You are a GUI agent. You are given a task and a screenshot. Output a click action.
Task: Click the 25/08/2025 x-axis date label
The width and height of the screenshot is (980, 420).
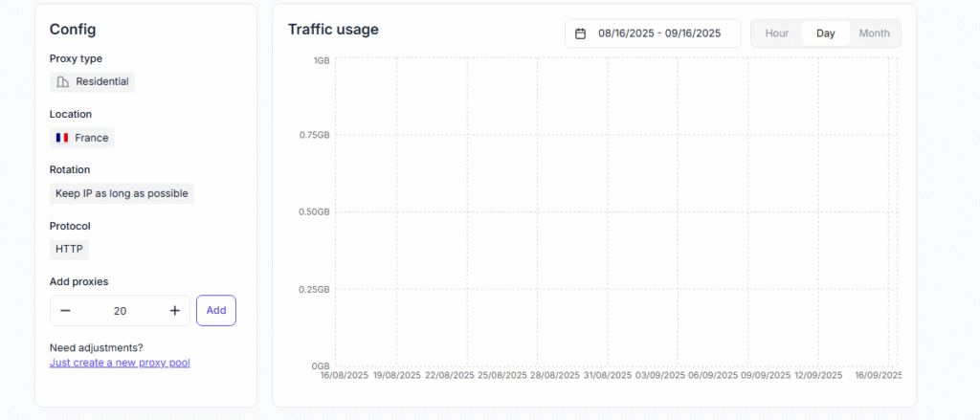coord(502,376)
